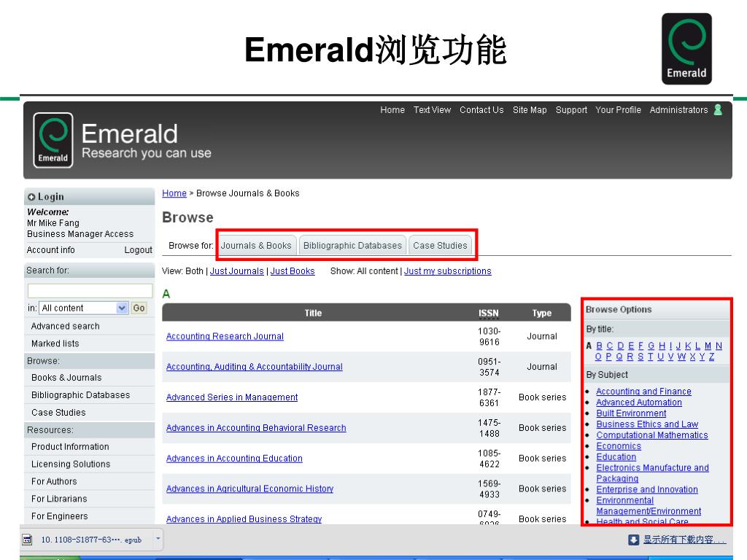Open For Engineers resource
Viewport: 747px width, 560px height.
click(x=60, y=516)
